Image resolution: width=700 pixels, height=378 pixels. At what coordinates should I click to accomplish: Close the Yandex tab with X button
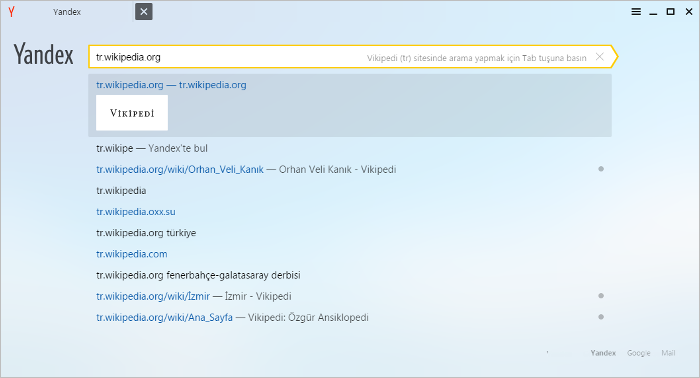[x=144, y=12]
